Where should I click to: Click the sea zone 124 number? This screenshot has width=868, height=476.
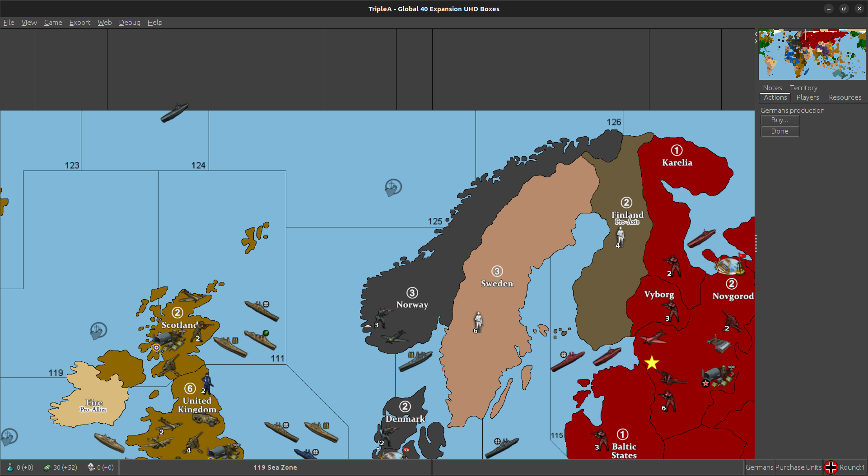tap(198, 166)
